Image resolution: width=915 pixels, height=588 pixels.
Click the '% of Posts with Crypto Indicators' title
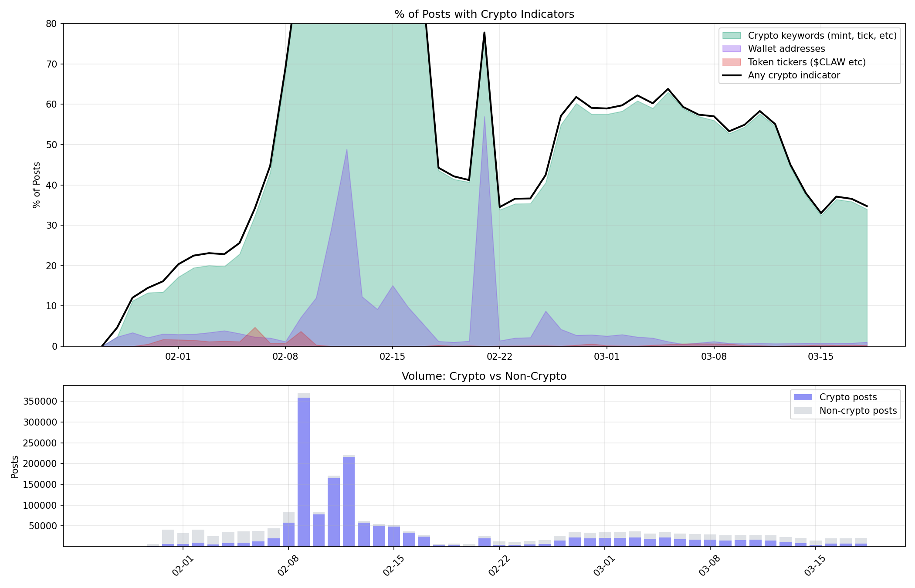pos(484,14)
